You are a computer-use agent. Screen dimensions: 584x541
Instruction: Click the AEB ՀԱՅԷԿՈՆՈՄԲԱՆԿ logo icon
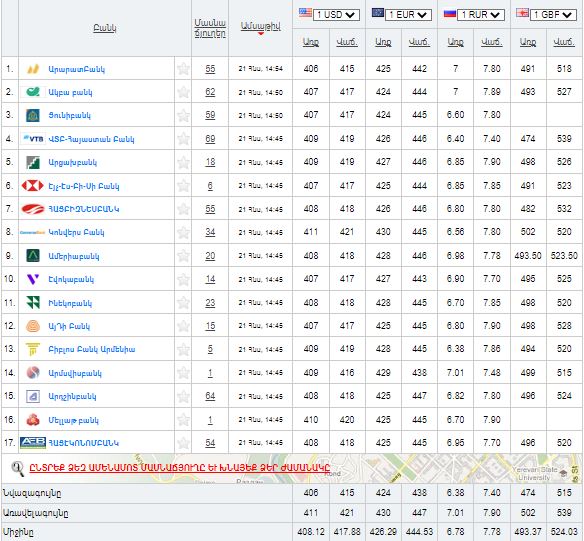33,443
